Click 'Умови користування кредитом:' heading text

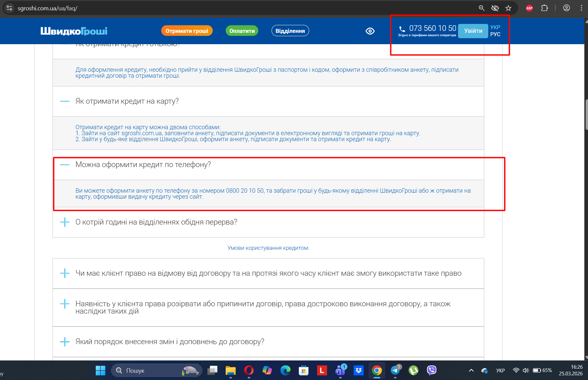(x=268, y=248)
